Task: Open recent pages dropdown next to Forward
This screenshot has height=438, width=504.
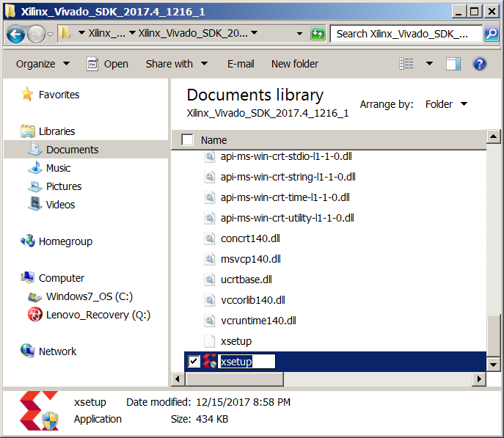Action: [x=50, y=34]
